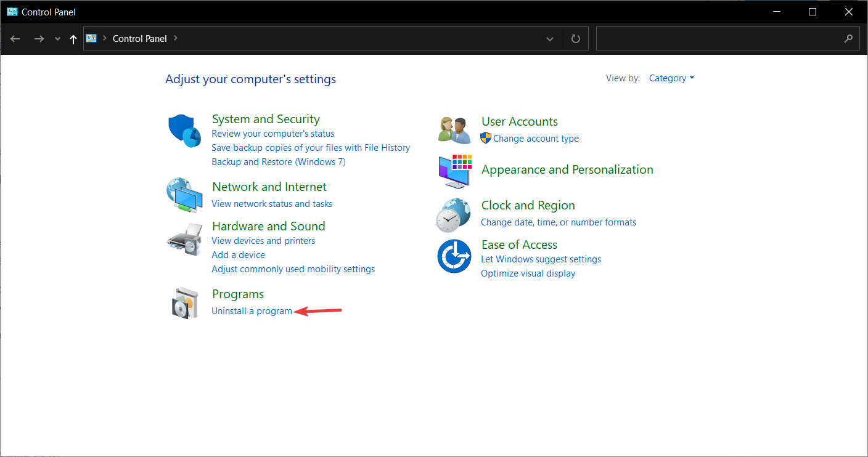
Task: Open recent locations dropdown arrow
Action: coord(57,39)
